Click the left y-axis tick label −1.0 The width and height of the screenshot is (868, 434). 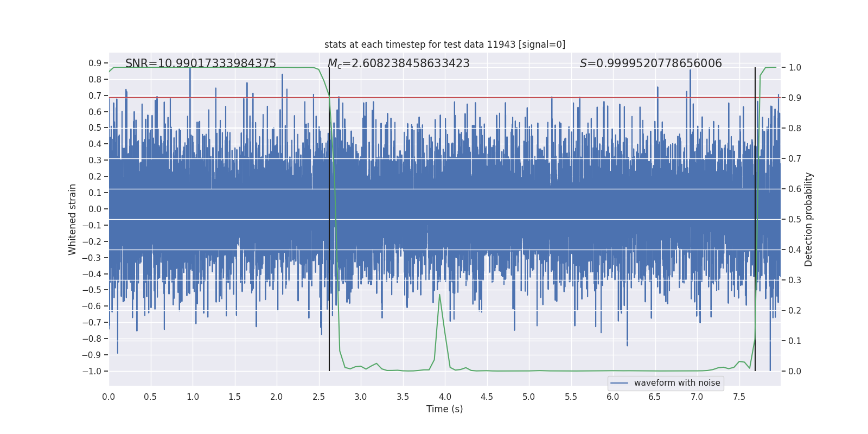pos(92,371)
